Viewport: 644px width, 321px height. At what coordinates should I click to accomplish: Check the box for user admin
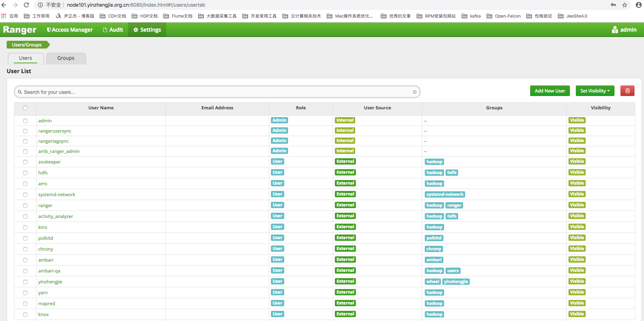pyautogui.click(x=25, y=121)
